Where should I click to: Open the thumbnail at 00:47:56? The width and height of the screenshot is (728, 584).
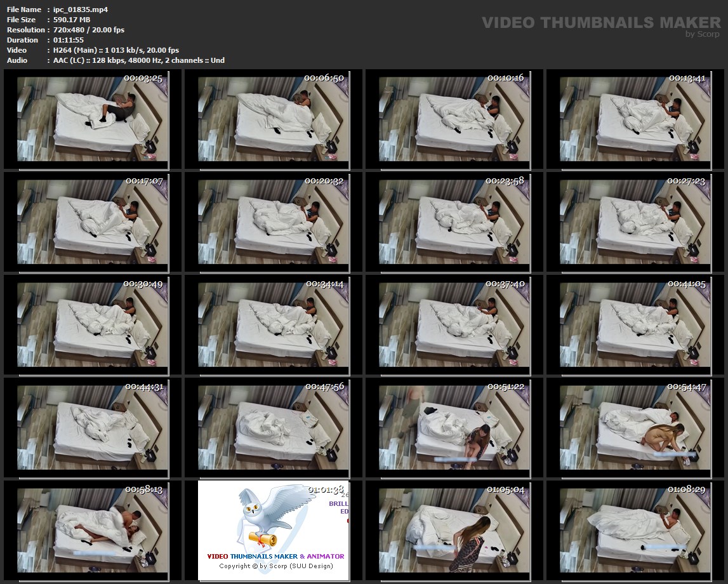click(274, 428)
